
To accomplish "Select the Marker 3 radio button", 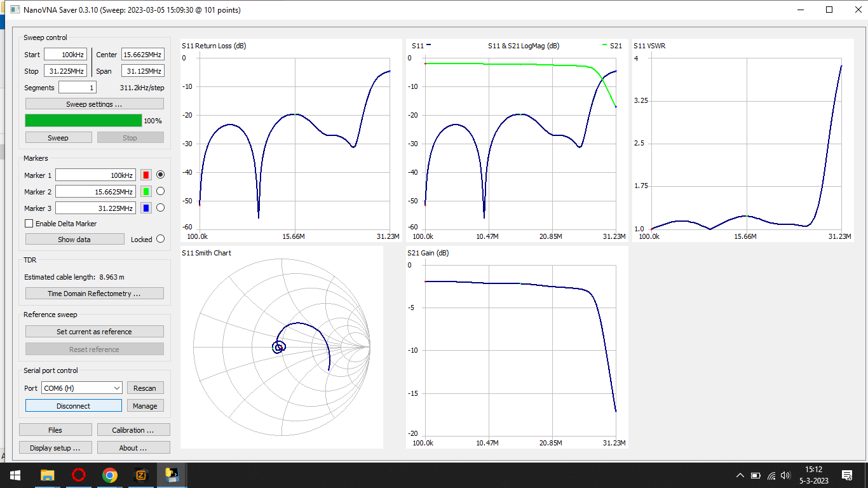I will (x=160, y=208).
